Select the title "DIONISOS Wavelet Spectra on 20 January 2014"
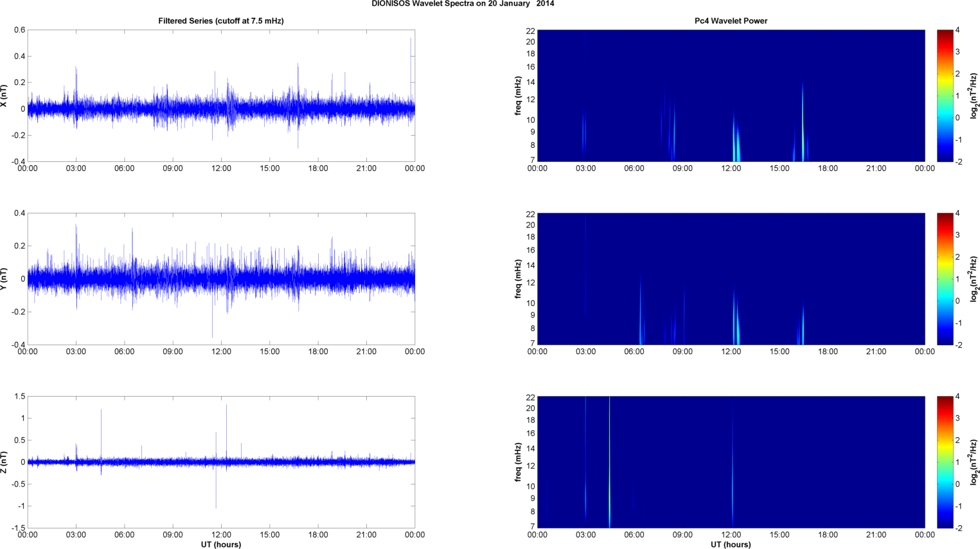Image resolution: width=980 pixels, height=549 pixels. point(463,4)
